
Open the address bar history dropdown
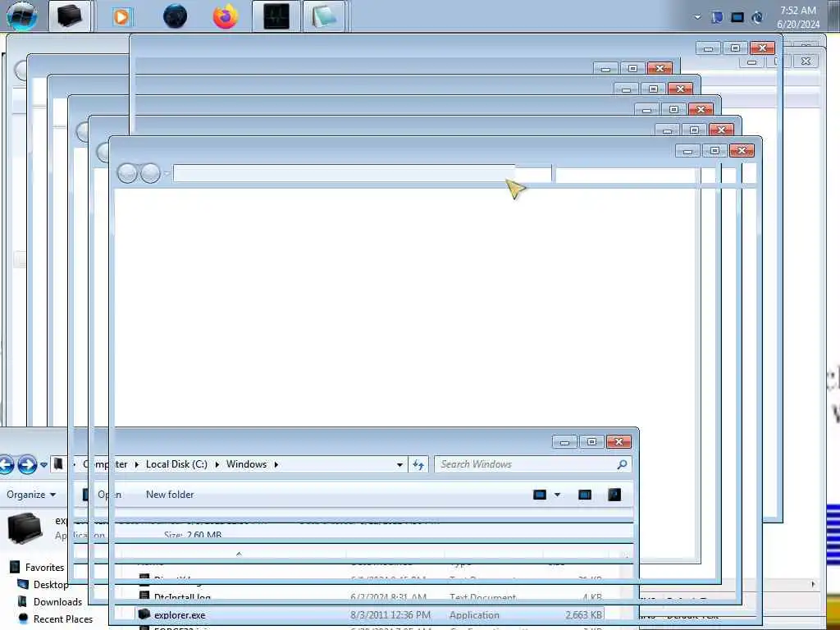[399, 465]
